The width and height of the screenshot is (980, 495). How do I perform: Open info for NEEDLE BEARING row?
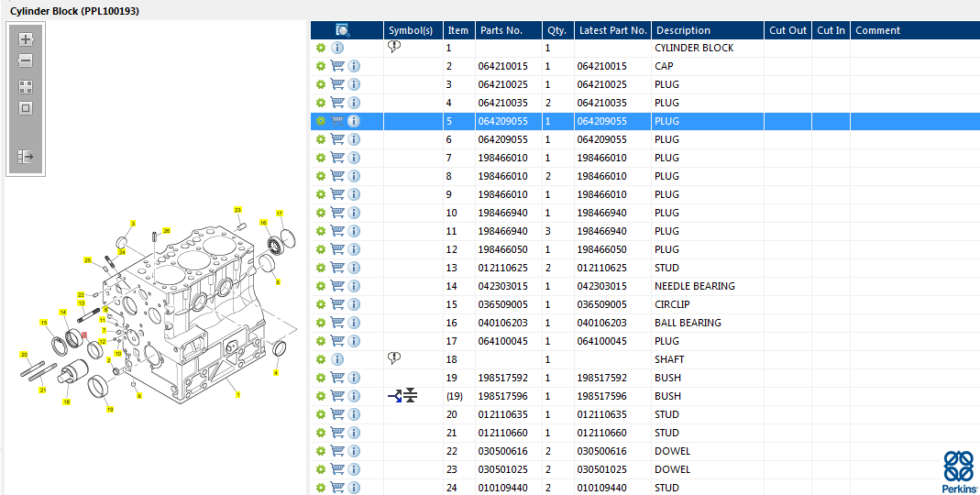coord(354,286)
